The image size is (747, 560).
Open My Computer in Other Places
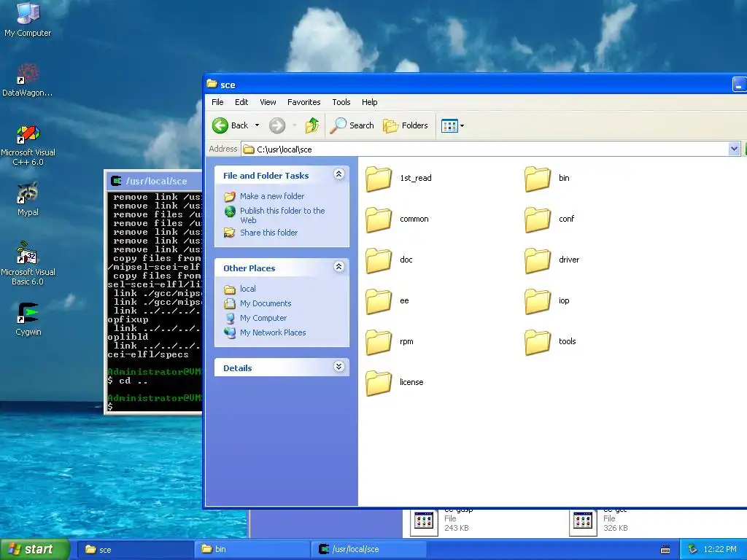pos(263,318)
